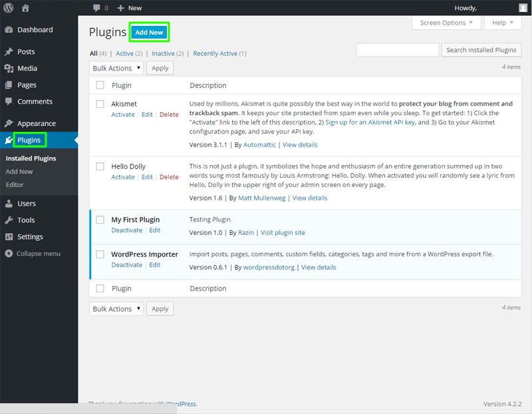
Task: Click the Comments speech bubble sidebar icon
Action: click(9, 102)
